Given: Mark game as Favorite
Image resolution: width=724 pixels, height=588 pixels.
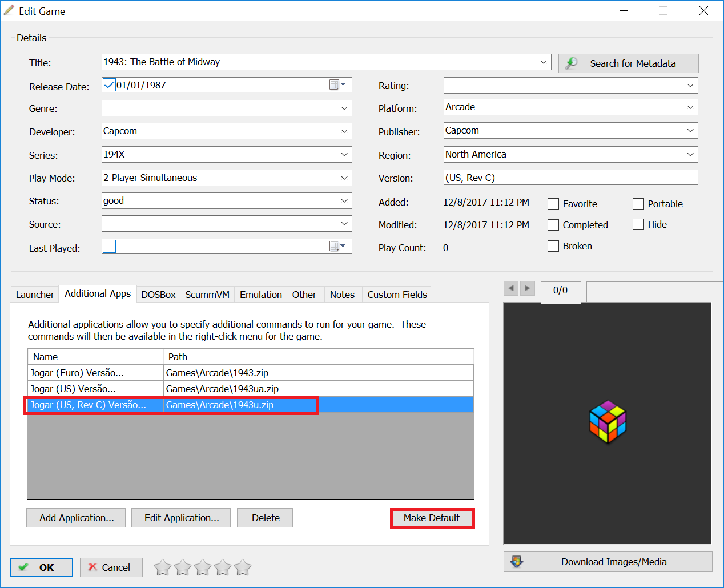Looking at the screenshot, I should pos(553,204).
